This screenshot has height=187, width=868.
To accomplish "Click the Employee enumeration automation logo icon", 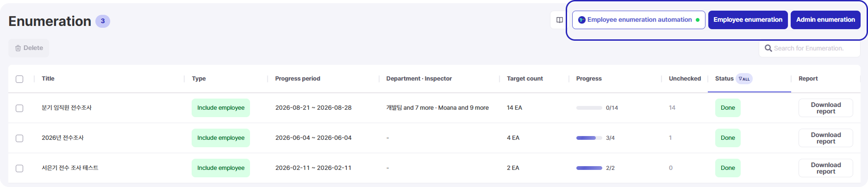I will click(x=582, y=20).
